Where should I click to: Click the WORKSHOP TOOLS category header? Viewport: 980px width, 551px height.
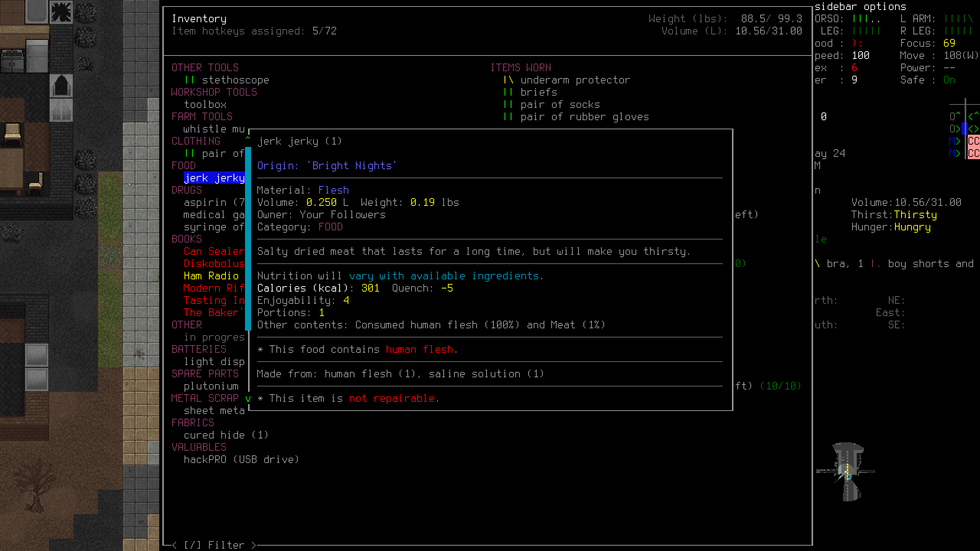click(x=214, y=92)
